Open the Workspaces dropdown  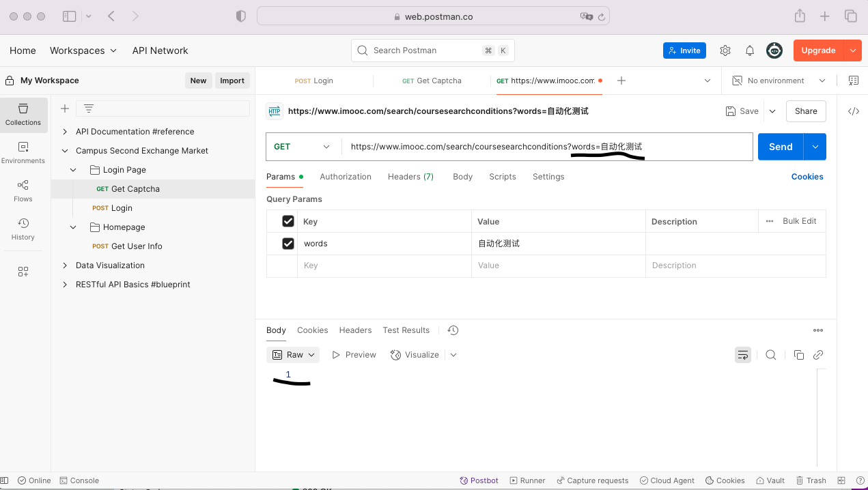(83, 51)
